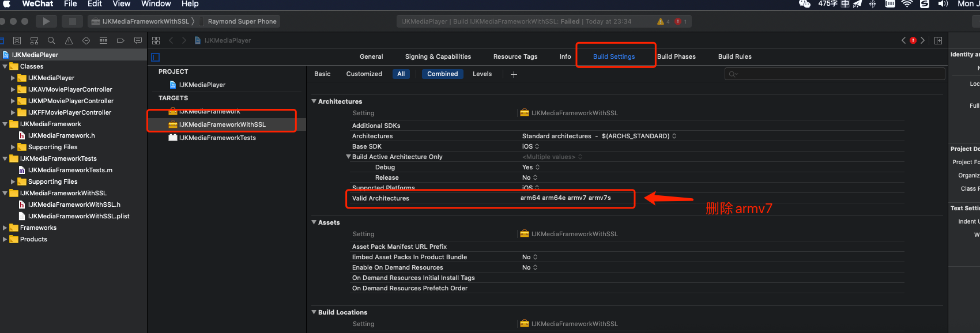
Task: Open the source control navigator
Action: (17, 40)
